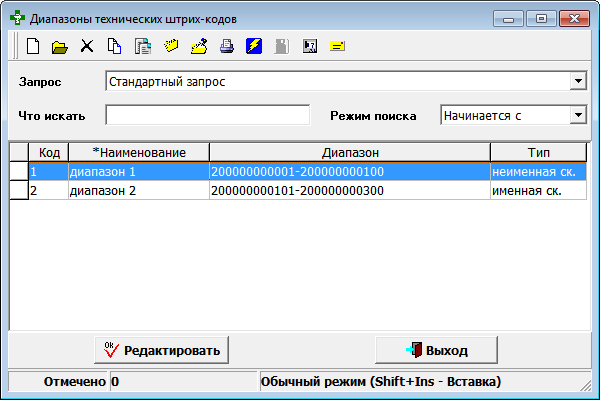600x400 pixels.
Task: Click the Print toolbar icon
Action: click(x=227, y=46)
